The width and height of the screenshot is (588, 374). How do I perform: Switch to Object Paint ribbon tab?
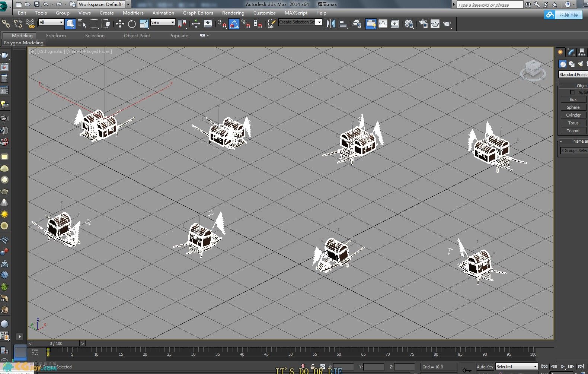point(137,36)
